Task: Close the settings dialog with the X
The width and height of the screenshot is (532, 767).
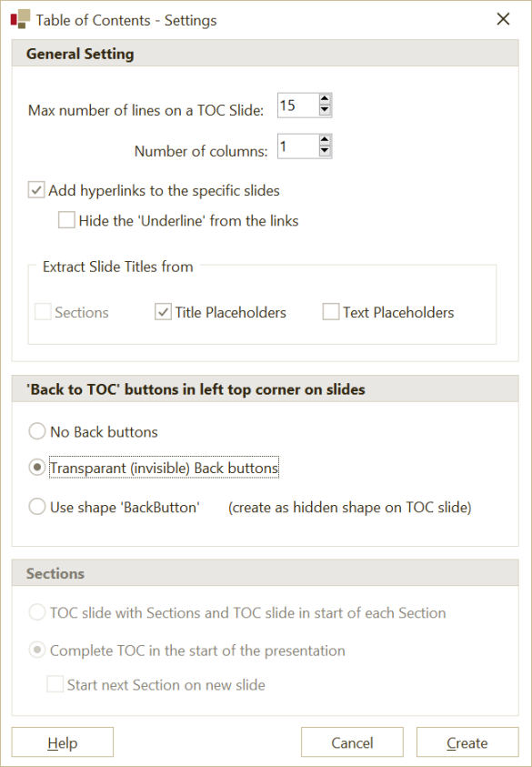Action: pos(503,18)
